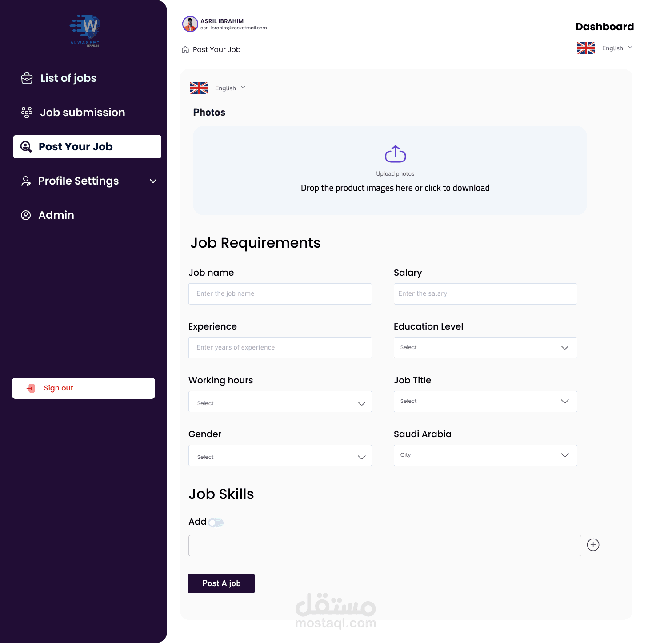Open the List of jobs menu item

point(68,78)
